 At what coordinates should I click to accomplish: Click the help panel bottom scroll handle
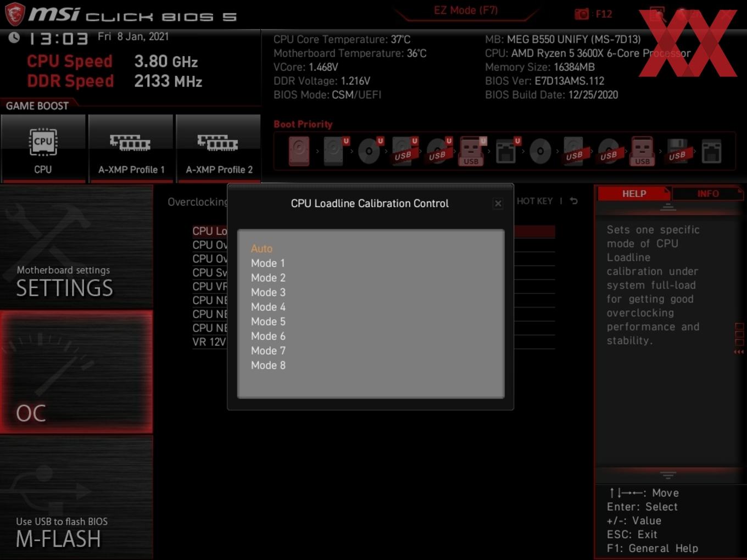tap(668, 475)
